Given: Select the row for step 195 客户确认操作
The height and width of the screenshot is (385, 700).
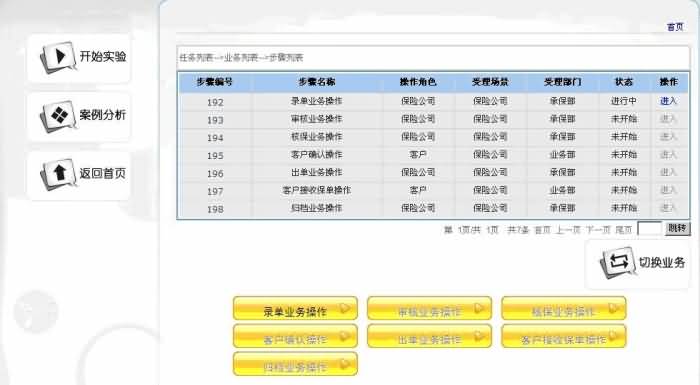Looking at the screenshot, I should coord(433,155).
